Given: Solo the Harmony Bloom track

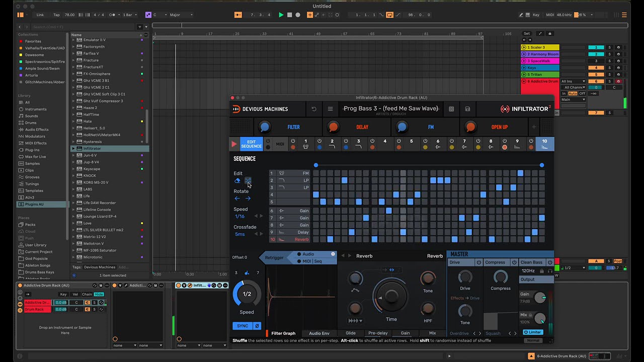Looking at the screenshot, I should (609, 54).
